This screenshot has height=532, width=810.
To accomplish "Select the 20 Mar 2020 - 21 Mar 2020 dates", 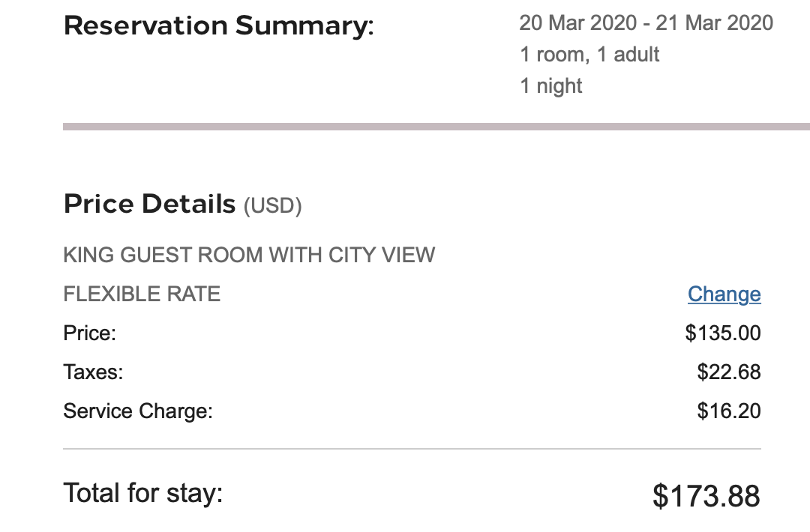I will tap(645, 22).
